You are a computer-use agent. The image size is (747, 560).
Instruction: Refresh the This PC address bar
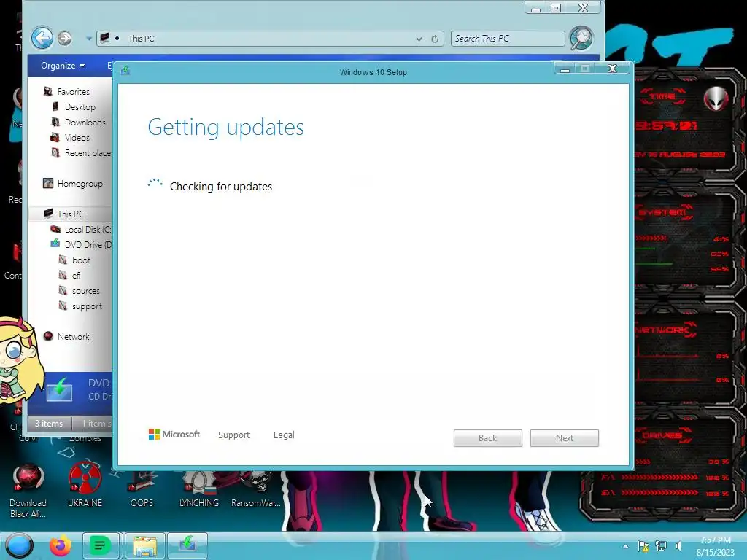pos(435,39)
